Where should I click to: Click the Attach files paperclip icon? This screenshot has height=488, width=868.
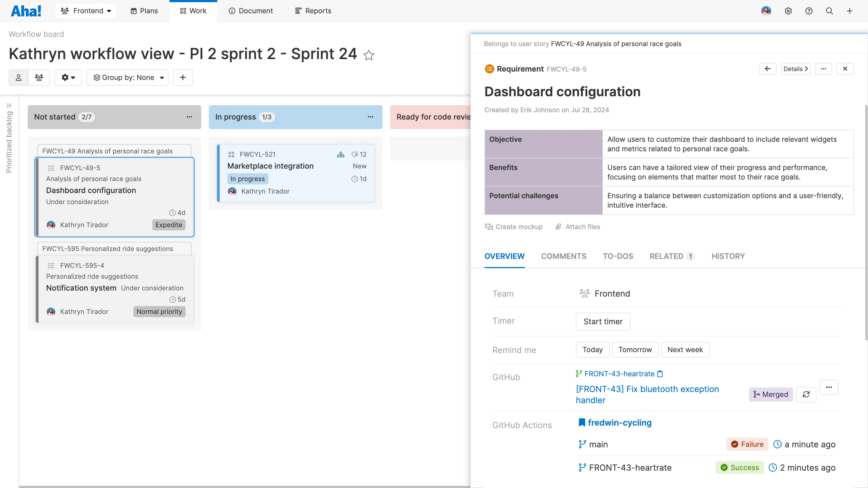click(559, 227)
